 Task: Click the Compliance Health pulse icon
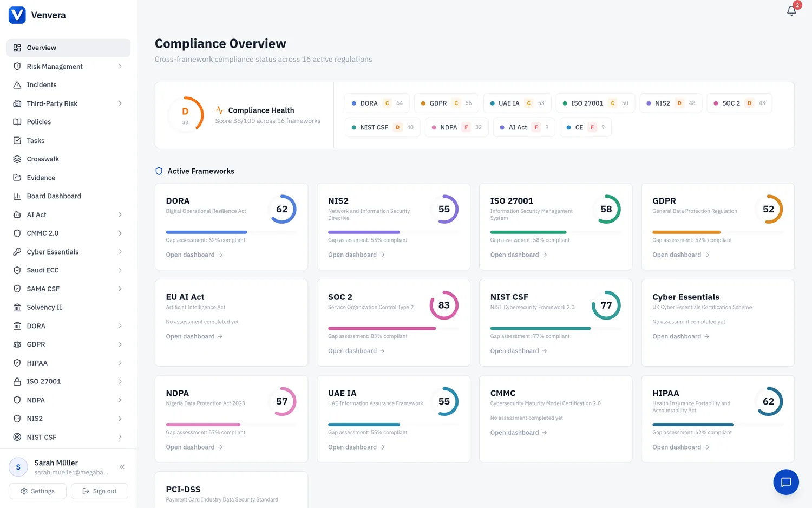[x=220, y=110]
